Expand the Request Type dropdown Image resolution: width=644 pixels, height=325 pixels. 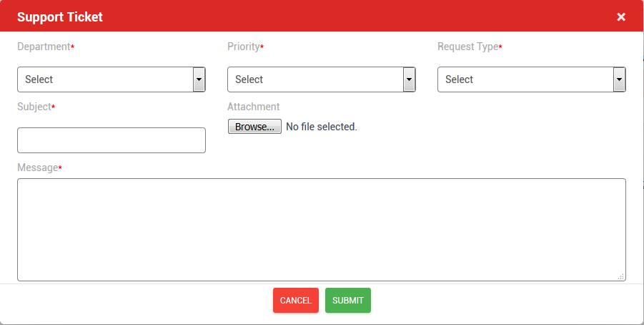click(525, 79)
